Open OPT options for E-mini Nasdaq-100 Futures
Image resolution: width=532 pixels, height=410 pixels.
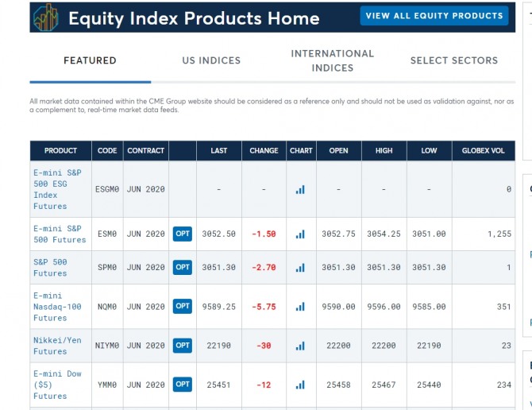(183, 307)
